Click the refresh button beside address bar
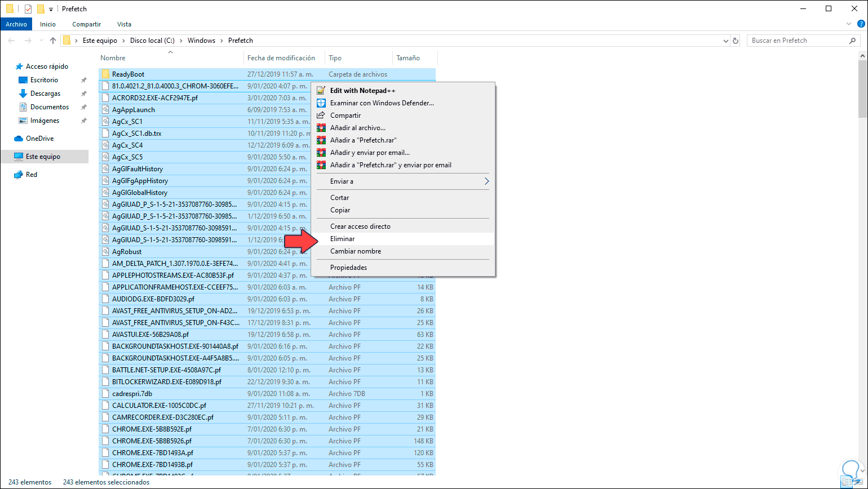The height and width of the screenshot is (489, 868). pyautogui.click(x=736, y=41)
